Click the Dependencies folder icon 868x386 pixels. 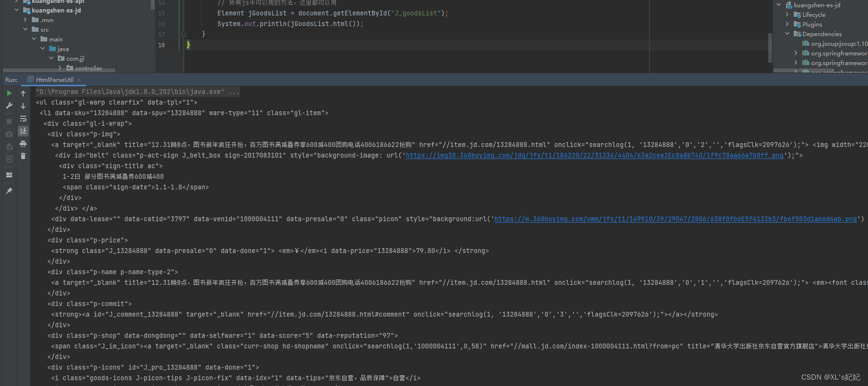797,34
